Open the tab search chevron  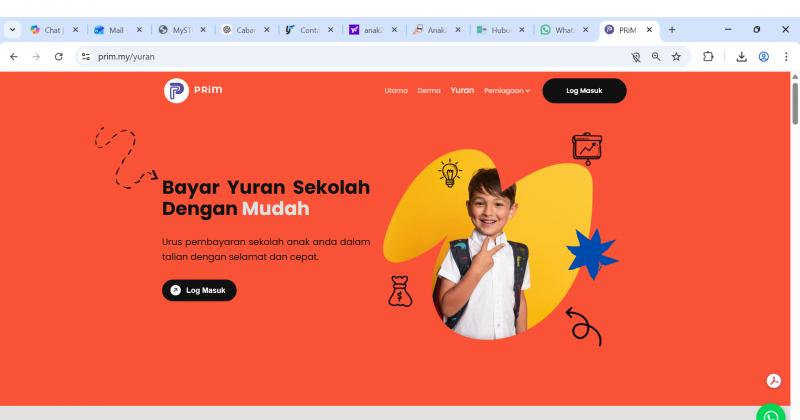[x=12, y=30]
